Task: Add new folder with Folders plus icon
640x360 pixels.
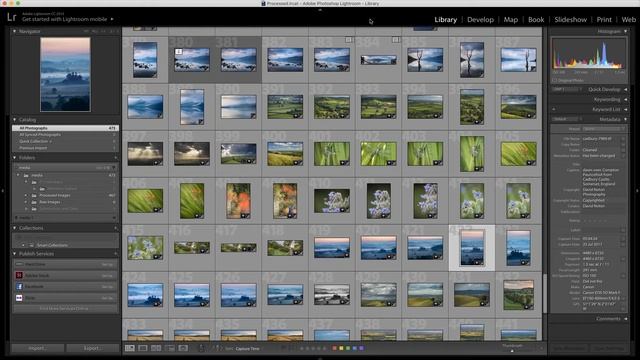Action: point(116,158)
